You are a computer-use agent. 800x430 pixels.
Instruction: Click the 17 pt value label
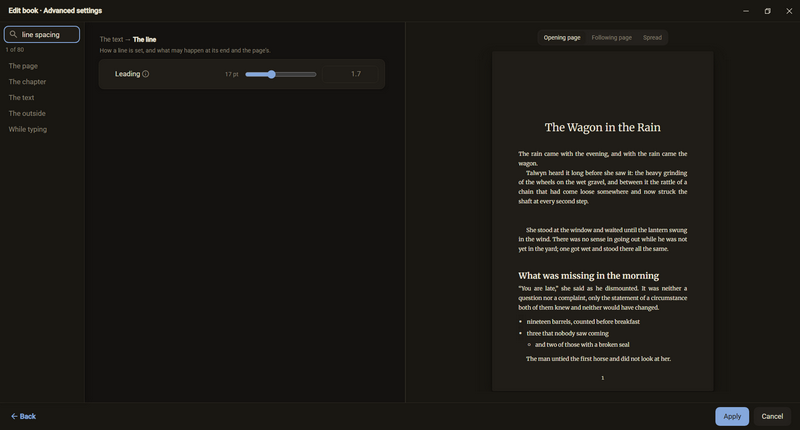click(x=232, y=74)
